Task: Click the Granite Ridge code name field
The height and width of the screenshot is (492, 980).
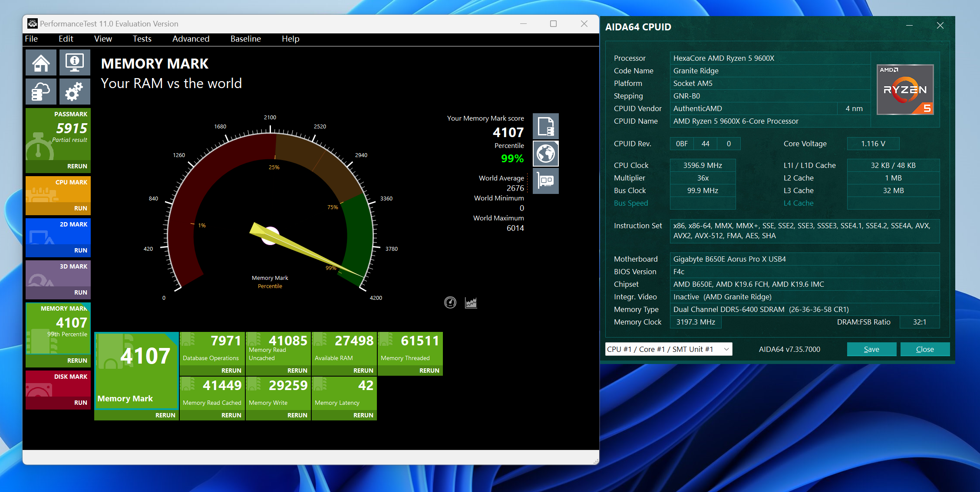Action: 770,71
